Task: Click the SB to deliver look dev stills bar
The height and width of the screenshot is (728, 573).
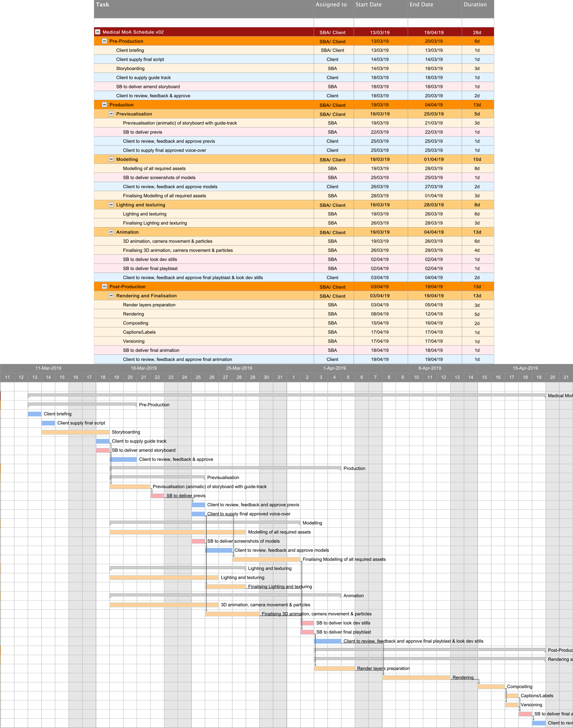Action: tap(307, 623)
